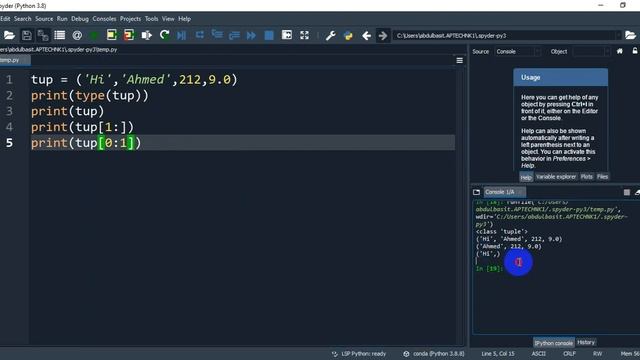Expand the working directory path dropdown
Image resolution: width=640 pixels, height=360 pixels.
tap(619, 36)
